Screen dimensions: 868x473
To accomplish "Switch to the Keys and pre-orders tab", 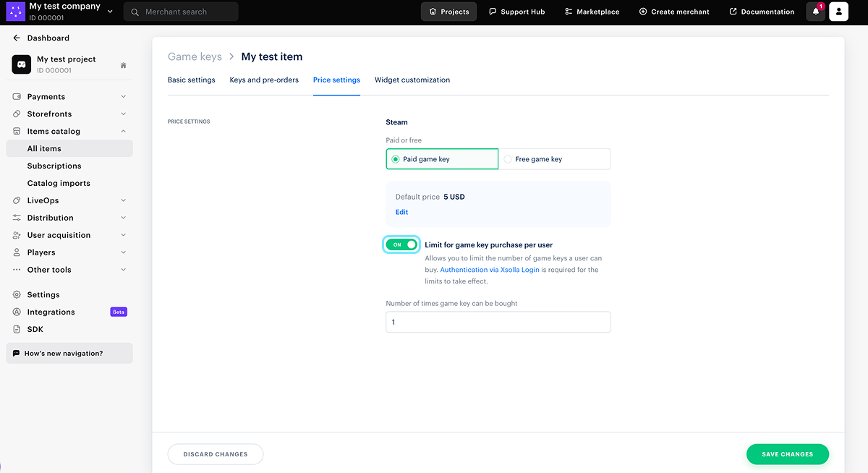I will pos(264,80).
